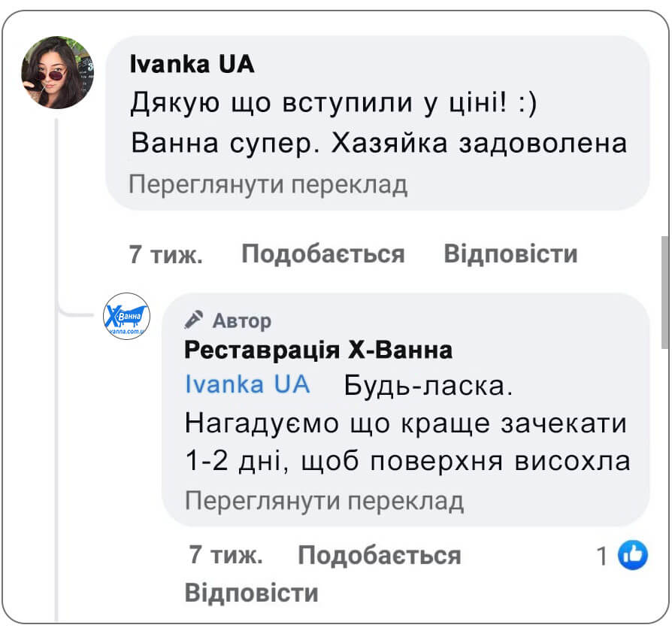Screen dimensions: 672x631
Task: Click the blue thumbs-up reaction icon
Action: coord(632,553)
